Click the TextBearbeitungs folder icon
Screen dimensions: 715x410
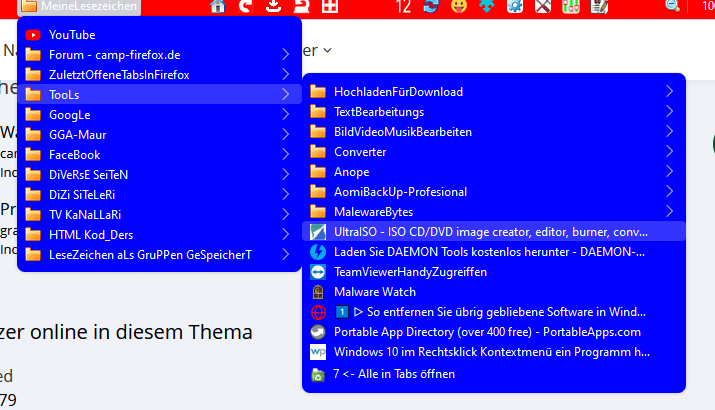point(318,112)
